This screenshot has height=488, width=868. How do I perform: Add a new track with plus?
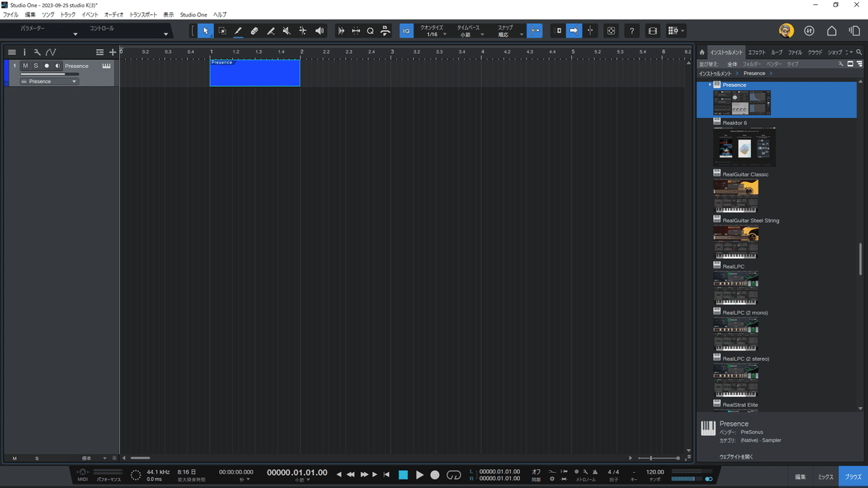112,52
